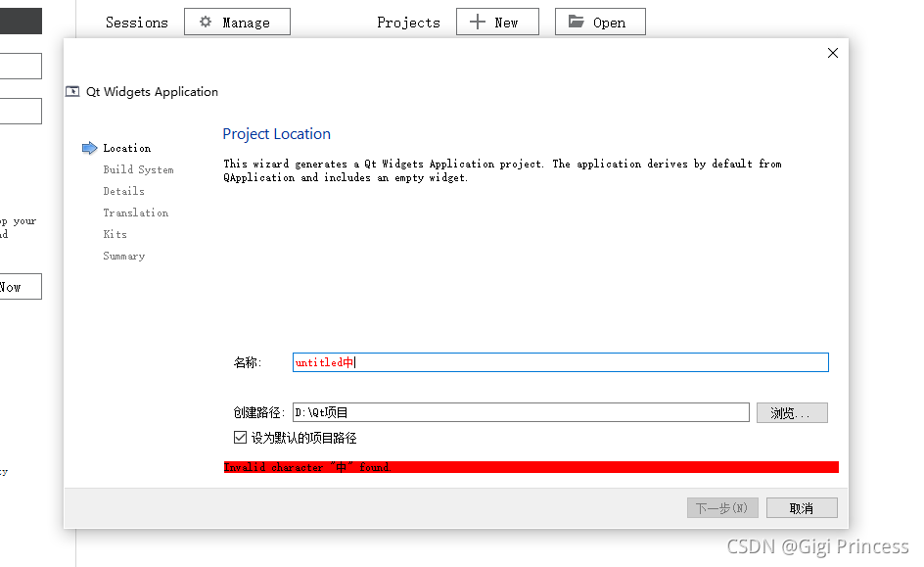Toggle the 设为默认的项目路径 checkbox

240,438
